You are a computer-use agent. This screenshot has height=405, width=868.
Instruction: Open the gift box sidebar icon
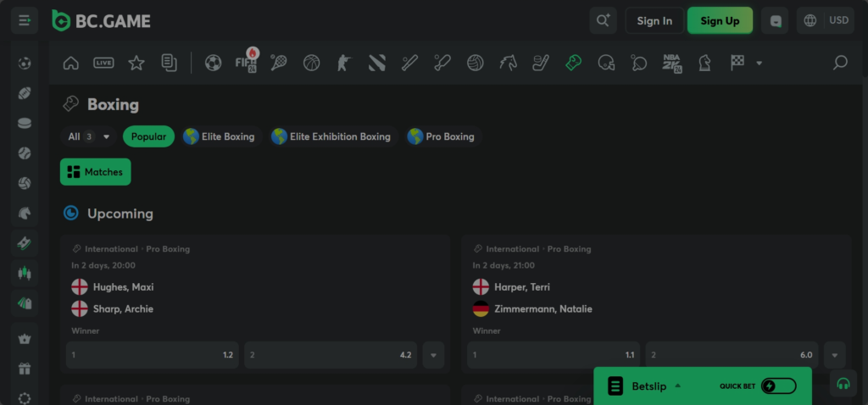[x=25, y=369]
